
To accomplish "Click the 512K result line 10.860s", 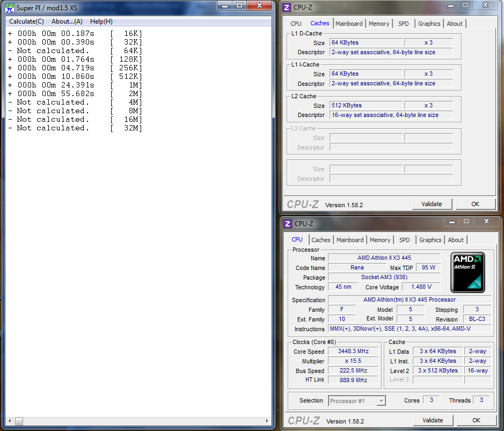I will [x=75, y=77].
